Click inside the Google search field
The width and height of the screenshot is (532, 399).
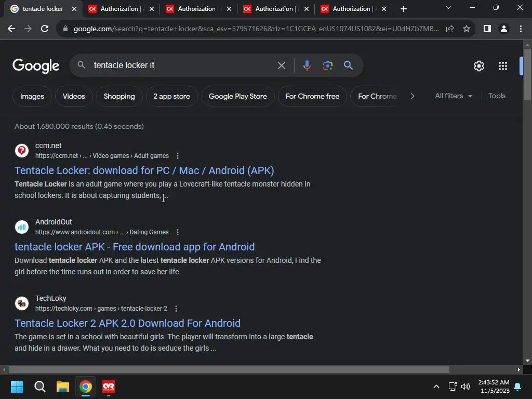[x=183, y=65]
